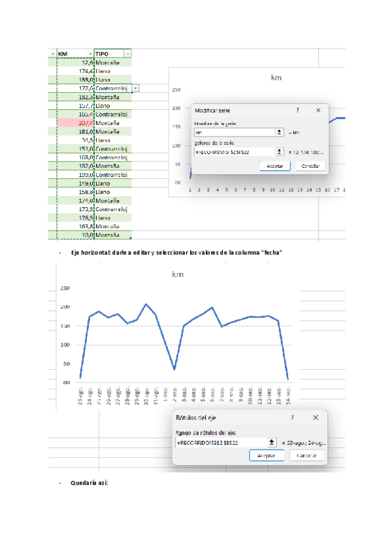Open the TIPO column filter dropdown

click(x=127, y=54)
